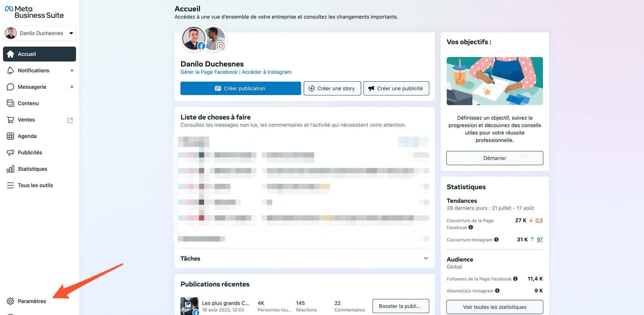Screen dimensions: 644x315
Task: Open the Danilo Duchesnes account switcher dropdown
Action: pyautogui.click(x=40, y=33)
